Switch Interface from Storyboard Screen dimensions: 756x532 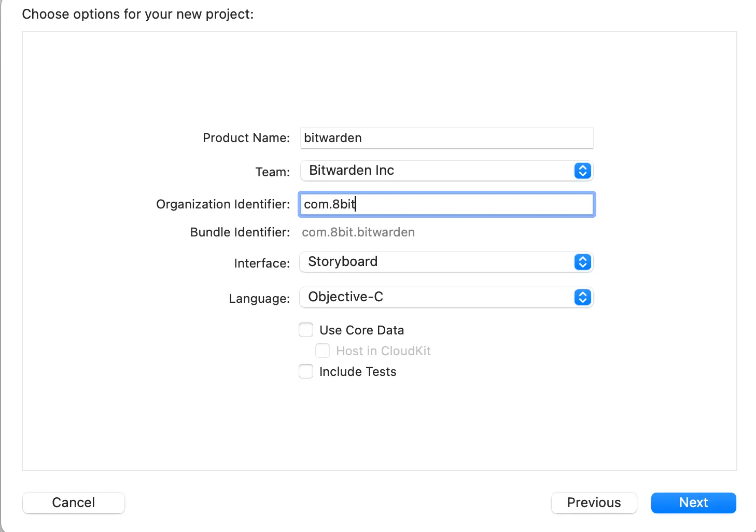click(446, 262)
